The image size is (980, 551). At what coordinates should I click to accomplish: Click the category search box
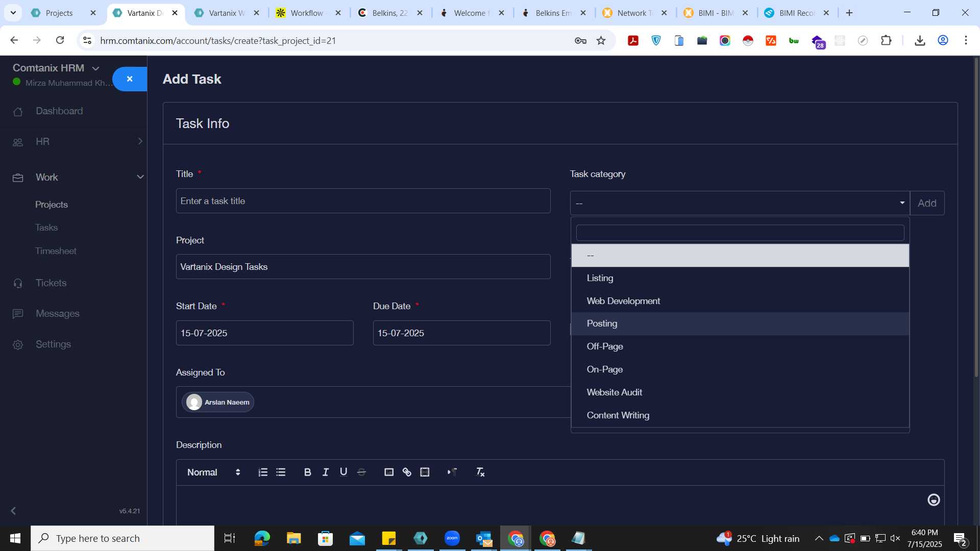click(740, 233)
